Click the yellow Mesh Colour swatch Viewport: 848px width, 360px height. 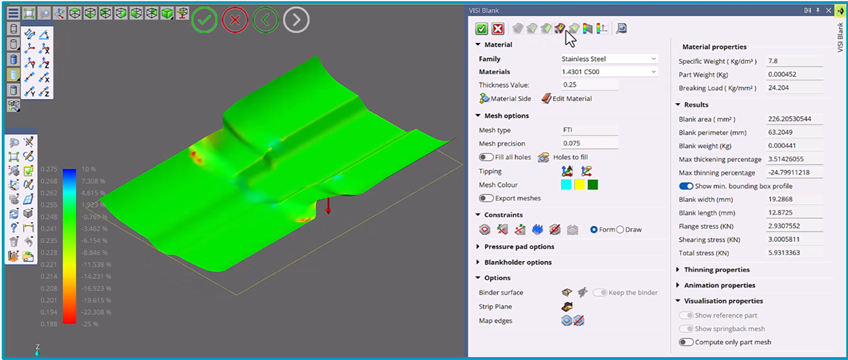point(580,185)
